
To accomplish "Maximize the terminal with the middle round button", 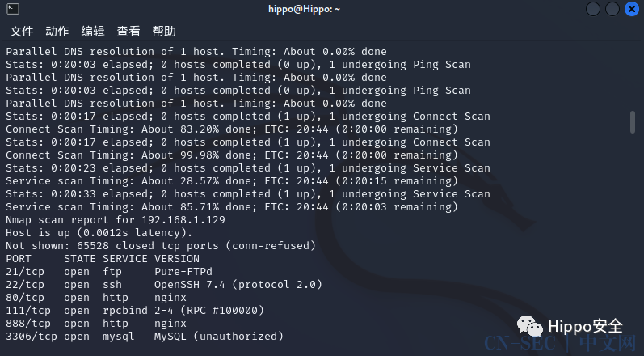I will [x=612, y=9].
